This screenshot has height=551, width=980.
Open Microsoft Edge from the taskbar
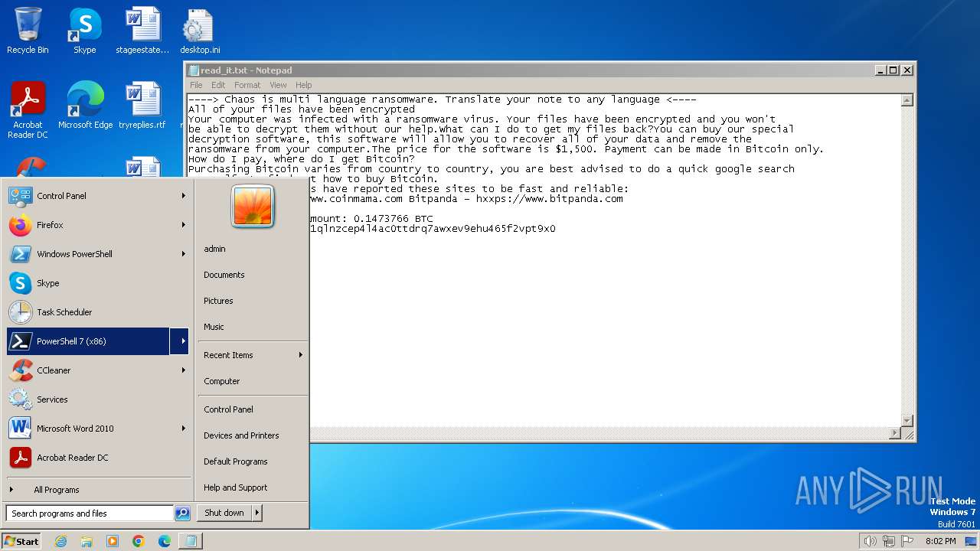tap(165, 541)
